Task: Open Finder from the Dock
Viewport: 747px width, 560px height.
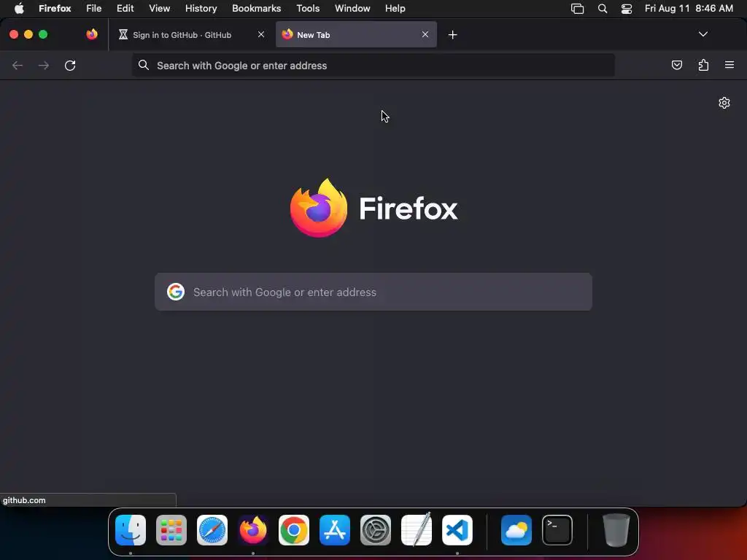Action: (x=131, y=530)
